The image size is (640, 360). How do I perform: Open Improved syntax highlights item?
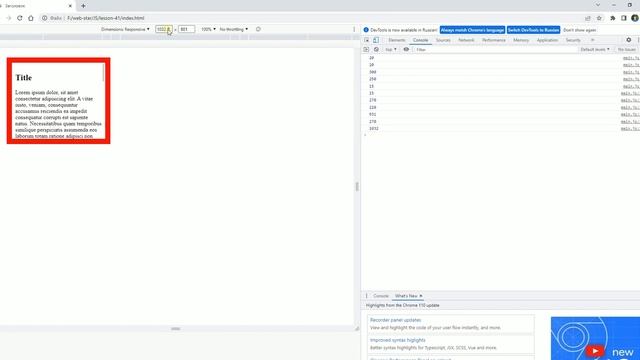tap(398, 340)
